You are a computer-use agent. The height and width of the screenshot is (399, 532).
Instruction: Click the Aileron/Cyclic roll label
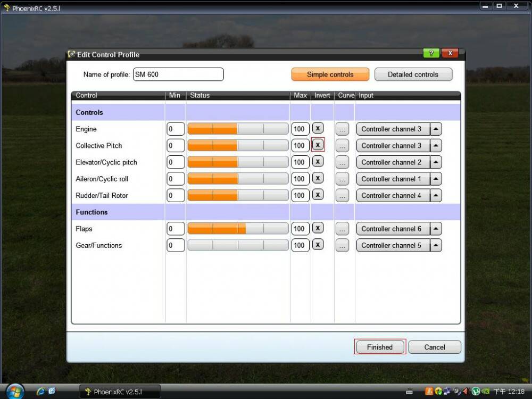click(x=102, y=179)
